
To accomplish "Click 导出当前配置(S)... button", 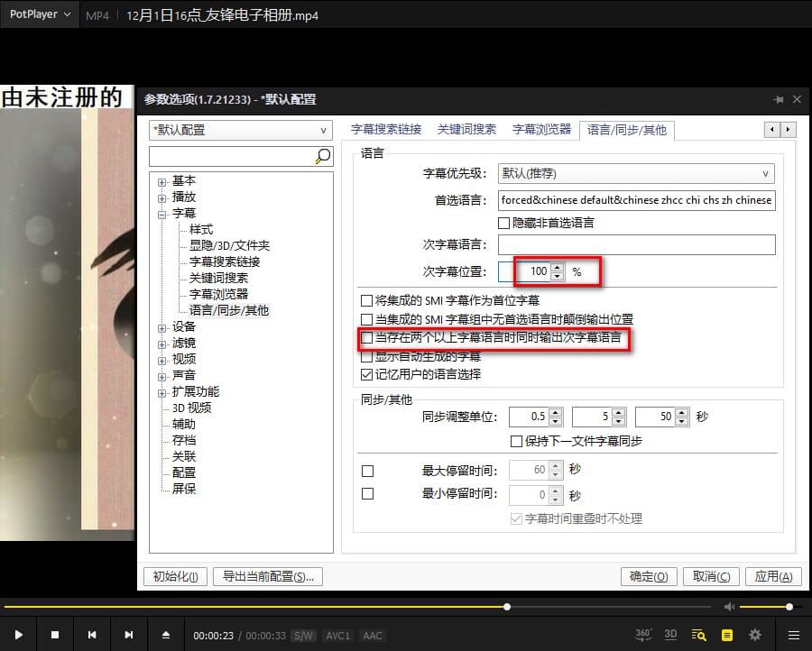I will (x=268, y=576).
